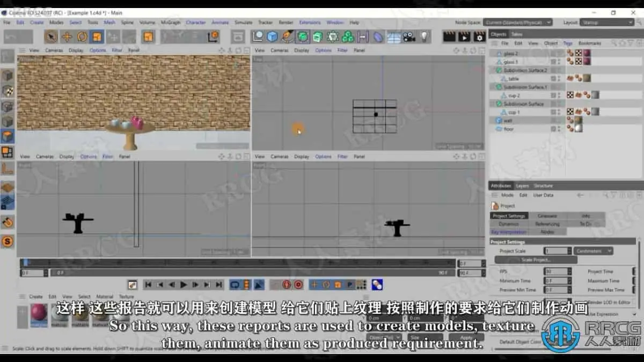Toggle layer checkbox for table

(553, 79)
